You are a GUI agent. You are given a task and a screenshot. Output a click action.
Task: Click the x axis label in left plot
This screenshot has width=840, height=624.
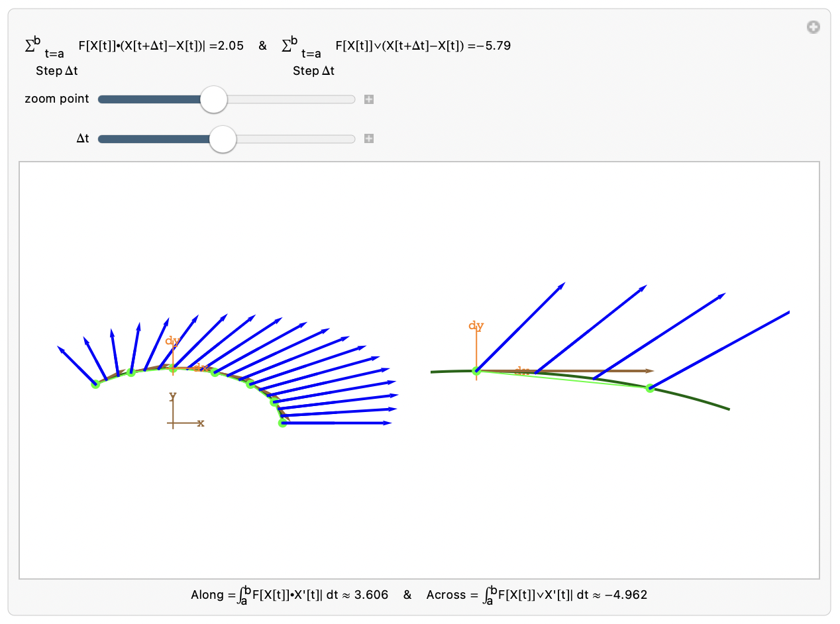pyautogui.click(x=201, y=423)
